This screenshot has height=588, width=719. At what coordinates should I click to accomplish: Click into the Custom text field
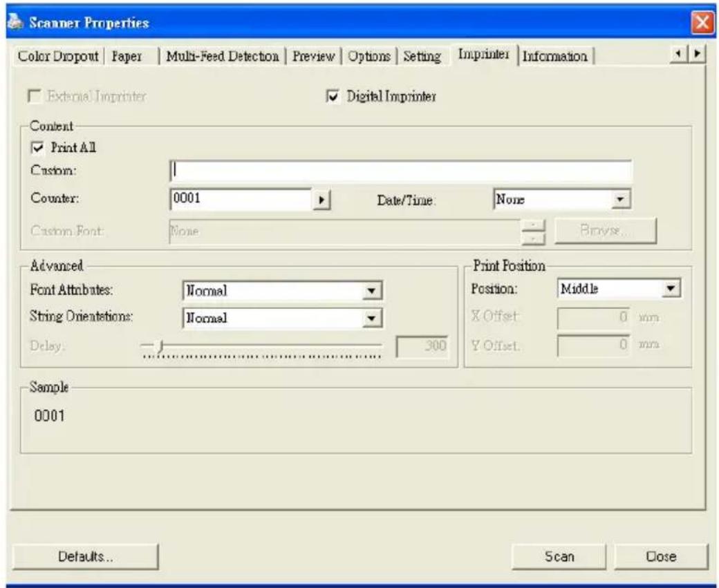tap(401, 171)
